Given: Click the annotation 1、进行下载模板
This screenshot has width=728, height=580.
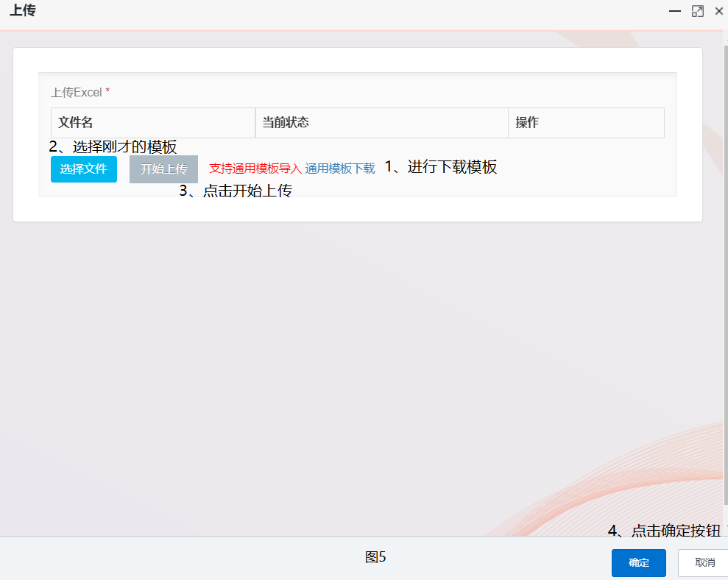Looking at the screenshot, I should click(441, 167).
